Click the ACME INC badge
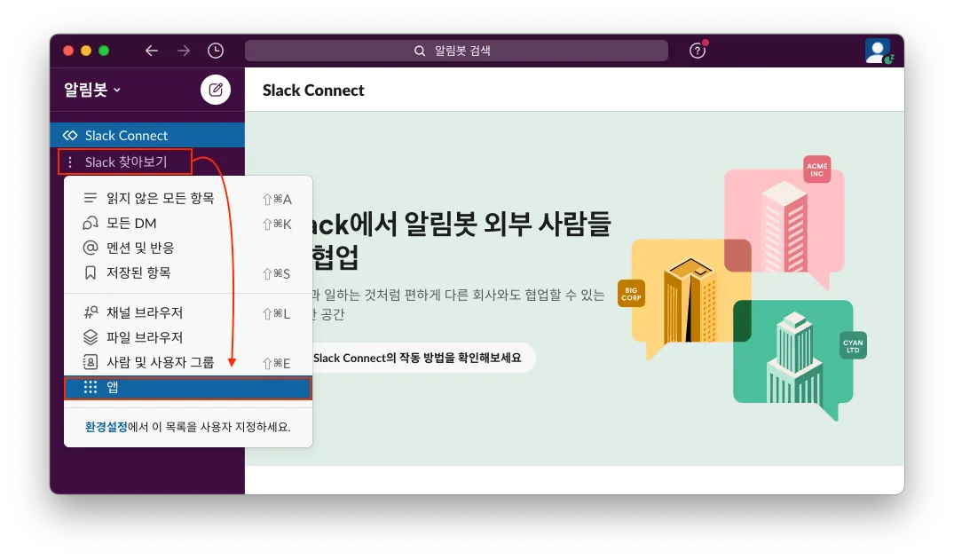954x560 pixels. (x=816, y=170)
